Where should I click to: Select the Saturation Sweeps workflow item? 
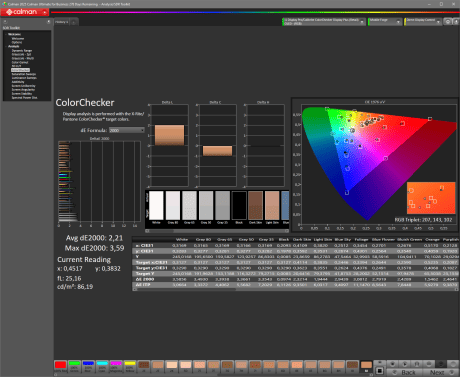tap(24, 74)
